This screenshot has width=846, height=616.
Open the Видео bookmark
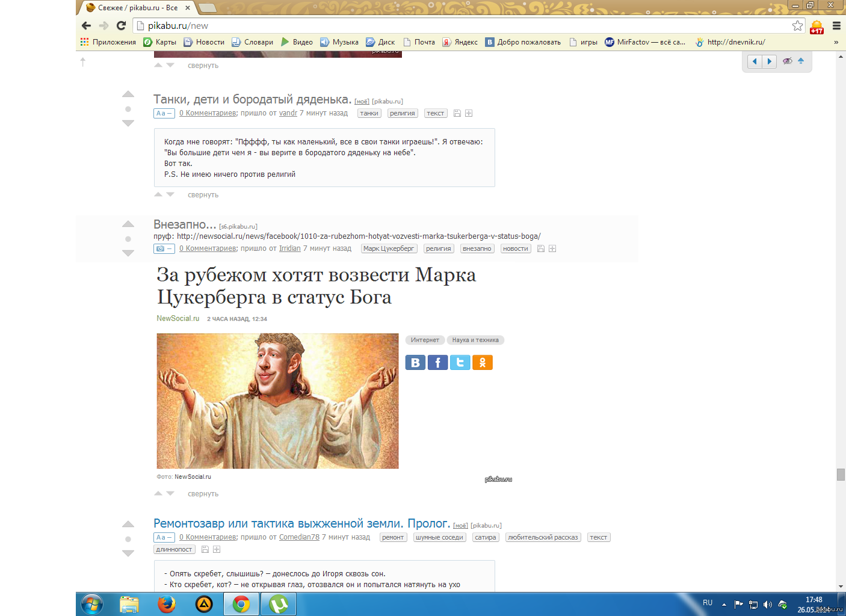point(297,42)
